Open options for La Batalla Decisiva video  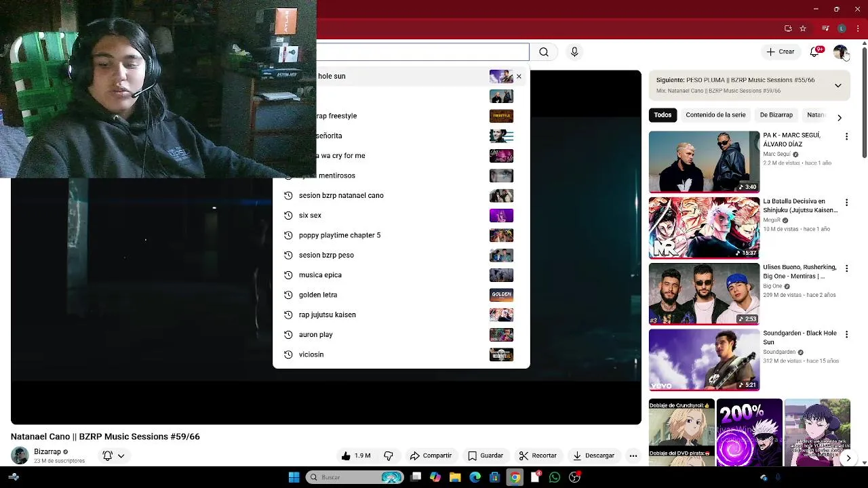[x=846, y=203]
